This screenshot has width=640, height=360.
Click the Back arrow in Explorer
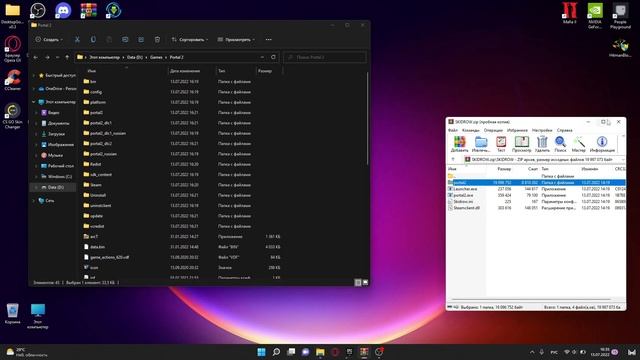pyautogui.click(x=36, y=57)
